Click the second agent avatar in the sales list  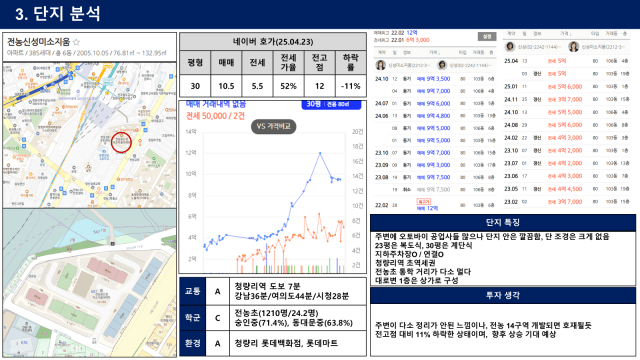442,65
